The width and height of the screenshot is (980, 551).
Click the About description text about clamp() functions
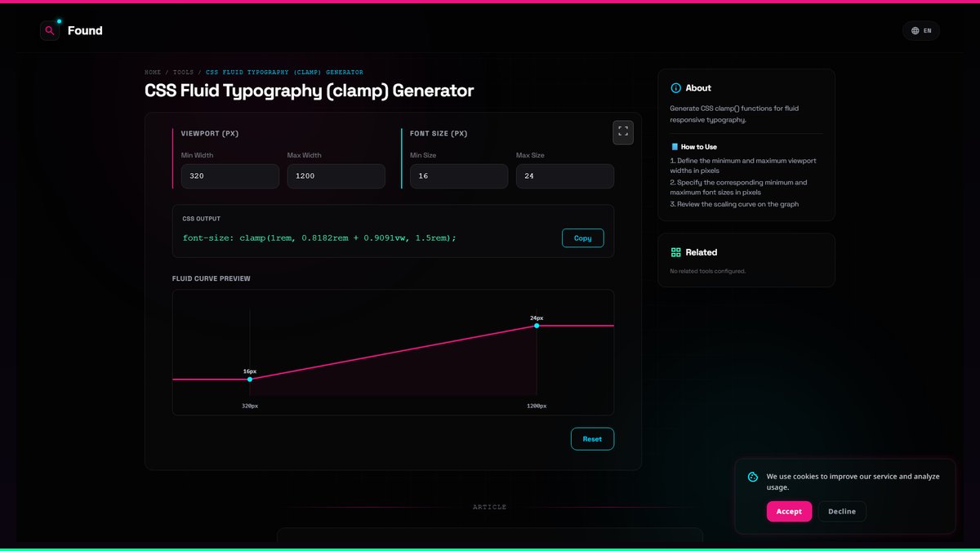click(735, 113)
